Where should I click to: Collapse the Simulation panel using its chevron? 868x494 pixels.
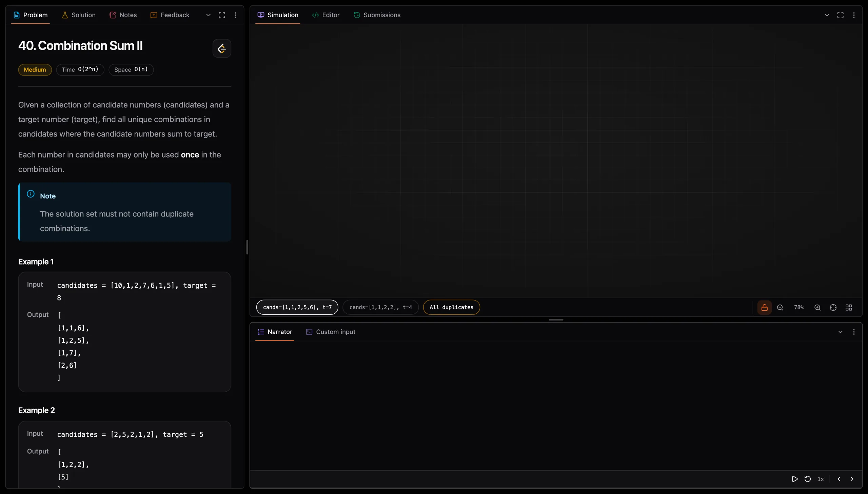[827, 15]
